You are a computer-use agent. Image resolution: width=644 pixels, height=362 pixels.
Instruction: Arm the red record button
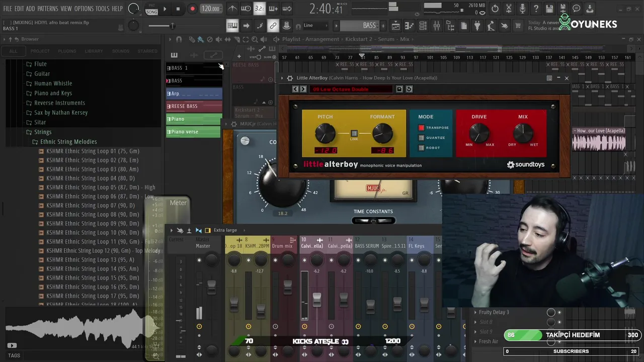pos(192,9)
